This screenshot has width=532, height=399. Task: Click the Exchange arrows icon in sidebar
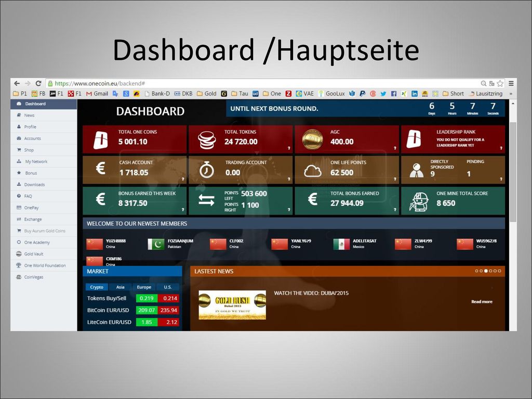point(19,219)
